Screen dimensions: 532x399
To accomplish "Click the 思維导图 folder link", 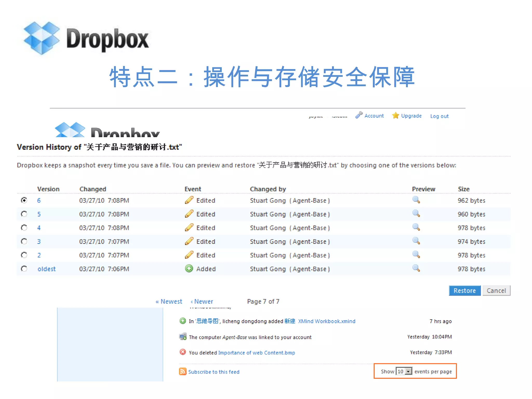I will [207, 321].
